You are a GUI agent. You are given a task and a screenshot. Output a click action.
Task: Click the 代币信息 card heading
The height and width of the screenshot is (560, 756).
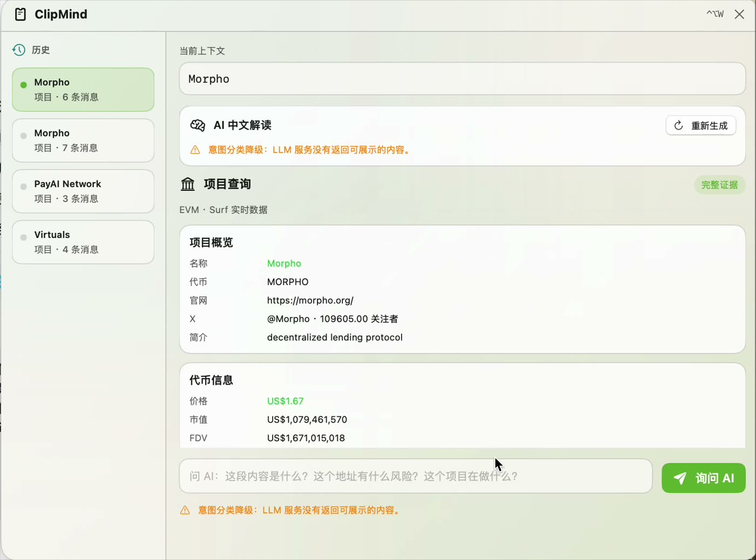211,380
